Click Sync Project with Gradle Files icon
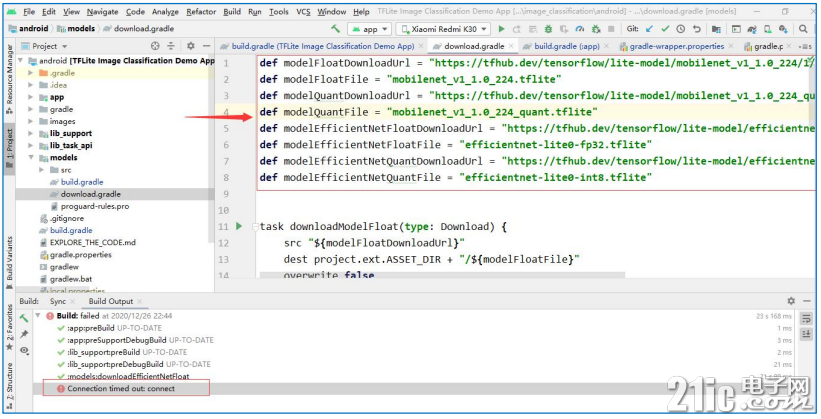Image resolution: width=821 pixels, height=419 pixels. pyautogui.click(x=752, y=29)
